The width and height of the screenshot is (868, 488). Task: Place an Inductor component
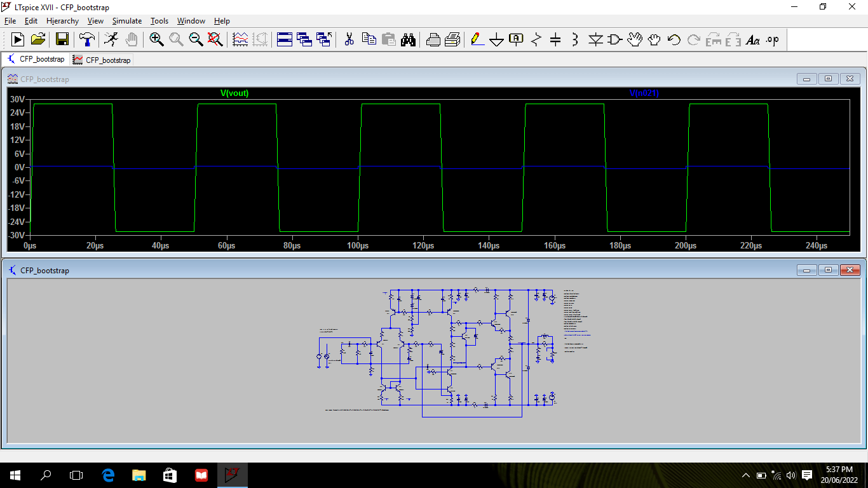pos(575,39)
